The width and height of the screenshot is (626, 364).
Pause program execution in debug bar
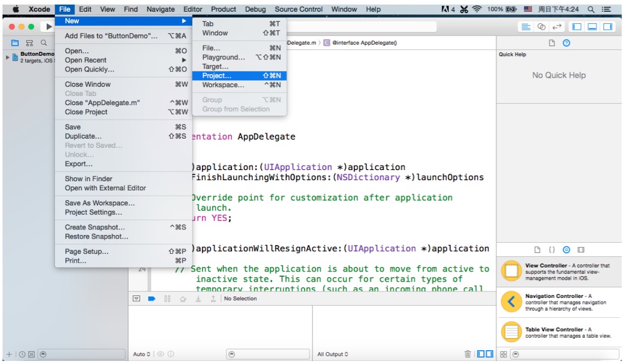pos(167,299)
